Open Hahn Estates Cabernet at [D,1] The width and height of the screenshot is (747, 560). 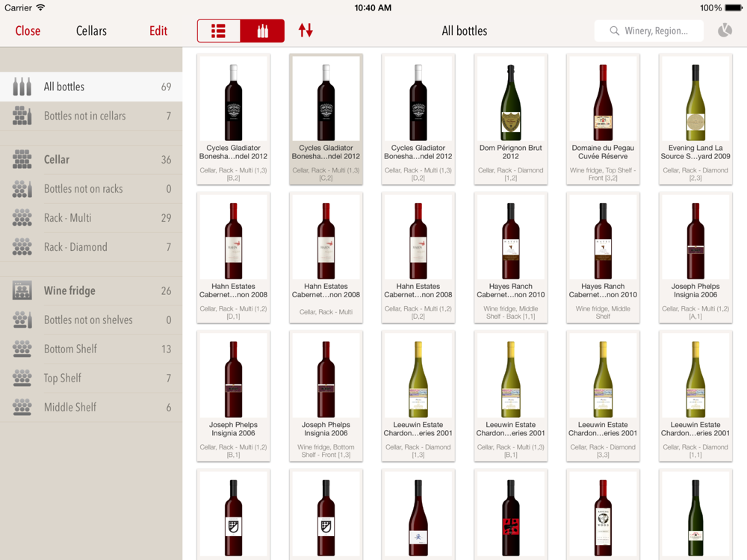[233, 258]
